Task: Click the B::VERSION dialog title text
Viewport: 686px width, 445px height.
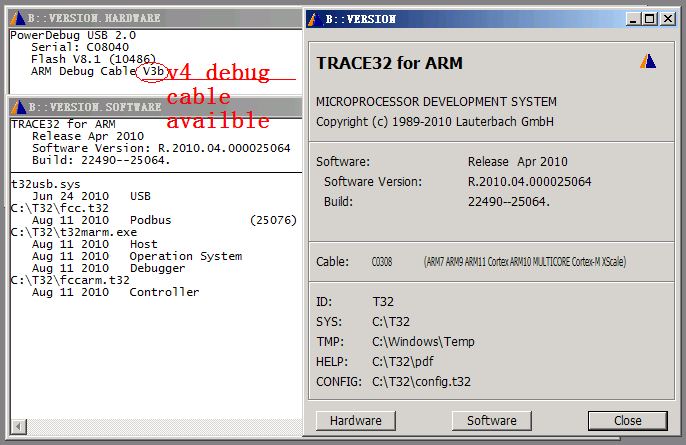Action: click(x=360, y=19)
